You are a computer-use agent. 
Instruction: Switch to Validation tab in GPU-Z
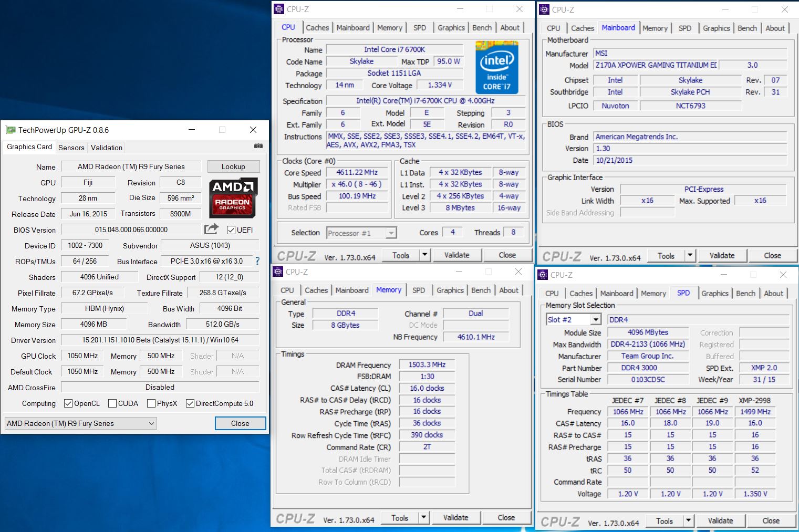pyautogui.click(x=107, y=148)
